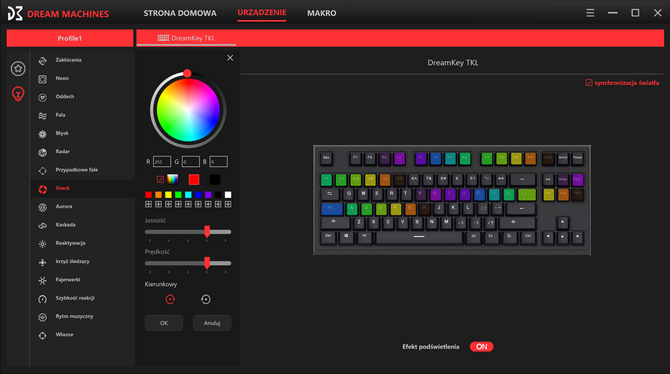The width and height of the screenshot is (670, 374).
Task: Pick the cyan preset color swatch
Action: click(x=188, y=195)
